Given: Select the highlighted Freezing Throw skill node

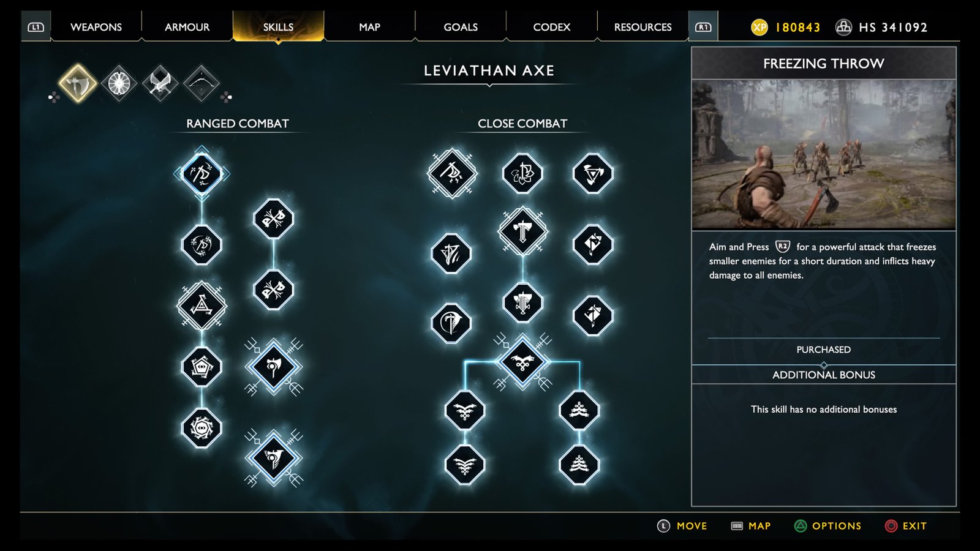Looking at the screenshot, I should tap(202, 174).
